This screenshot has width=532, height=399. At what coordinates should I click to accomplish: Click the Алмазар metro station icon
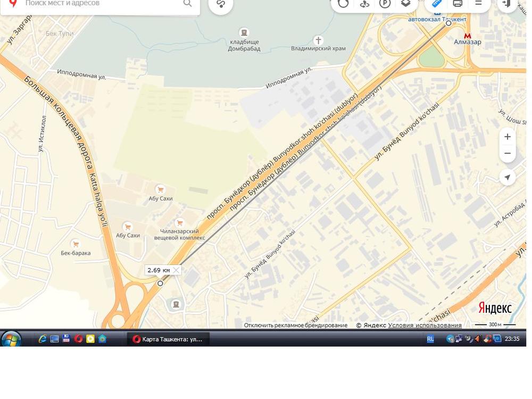pyautogui.click(x=468, y=35)
